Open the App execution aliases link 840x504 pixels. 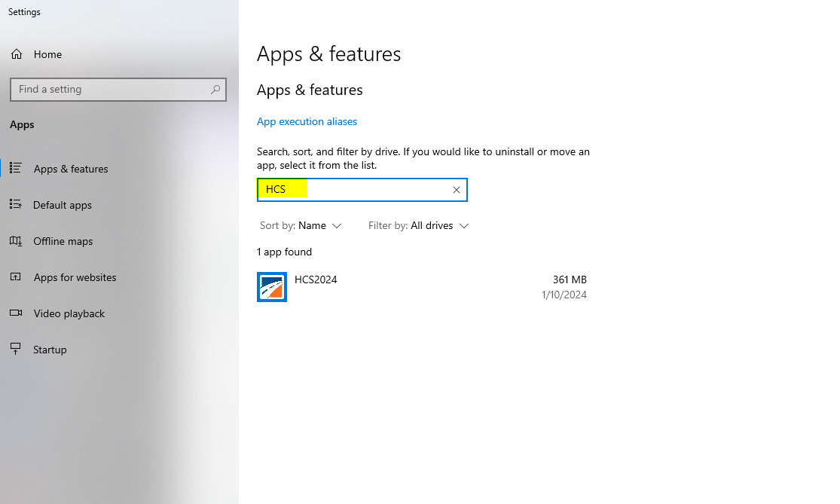coord(307,121)
